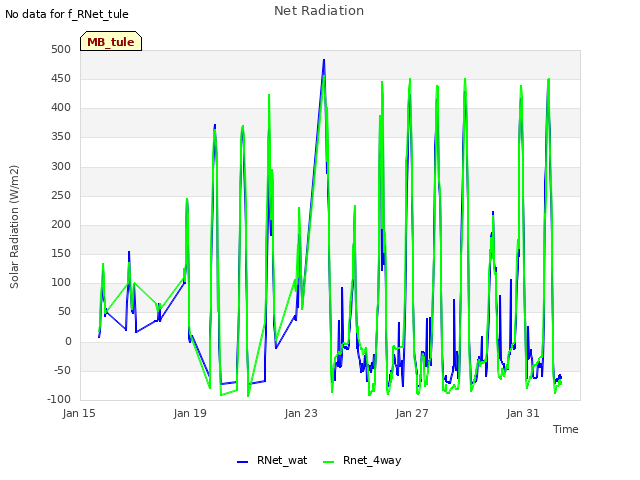Click the Jan 23 x-axis tick label
The width and height of the screenshot is (640, 480).
point(301,413)
